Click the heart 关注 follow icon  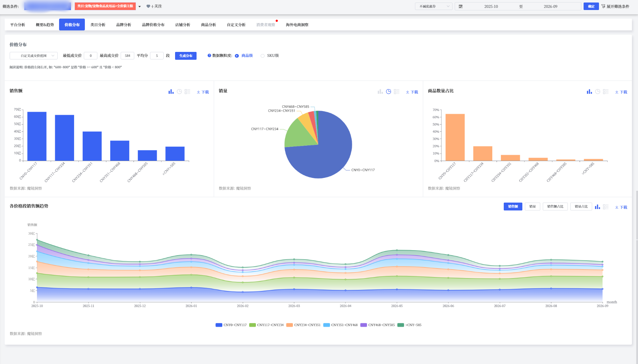pyautogui.click(x=148, y=6)
